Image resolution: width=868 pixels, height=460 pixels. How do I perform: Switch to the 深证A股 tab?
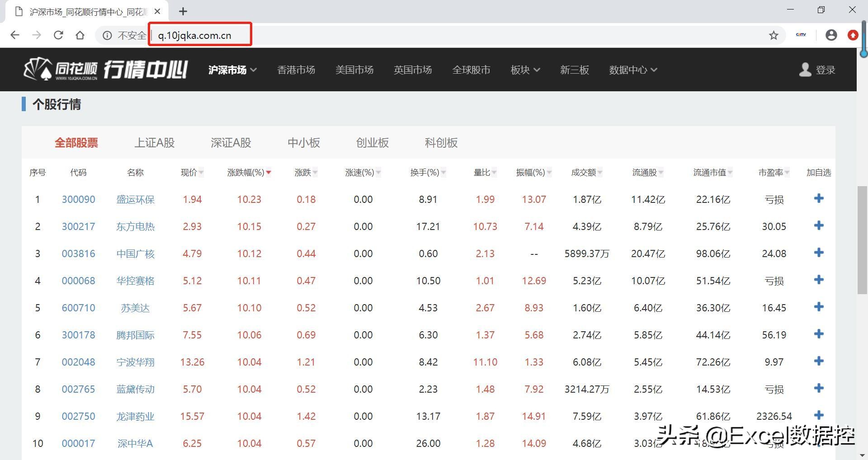point(231,143)
